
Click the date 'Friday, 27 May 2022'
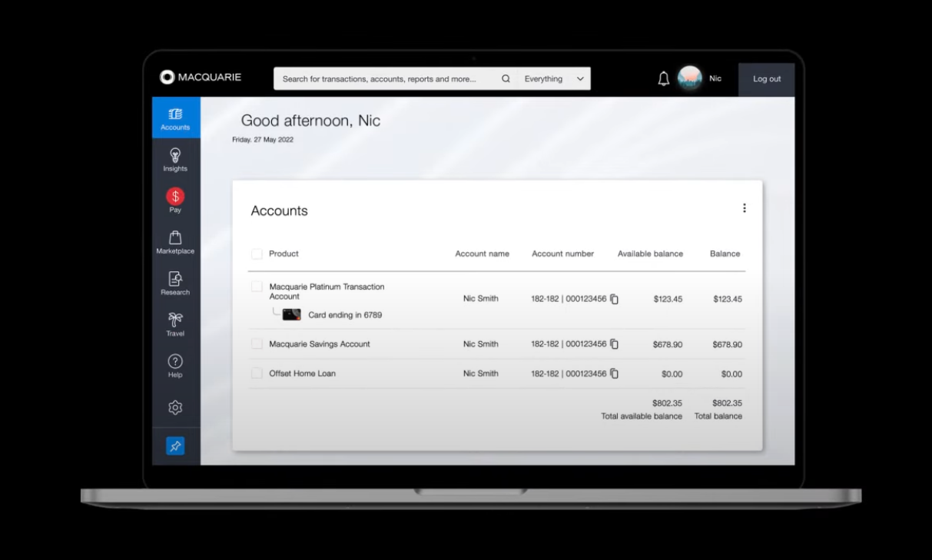pos(263,140)
